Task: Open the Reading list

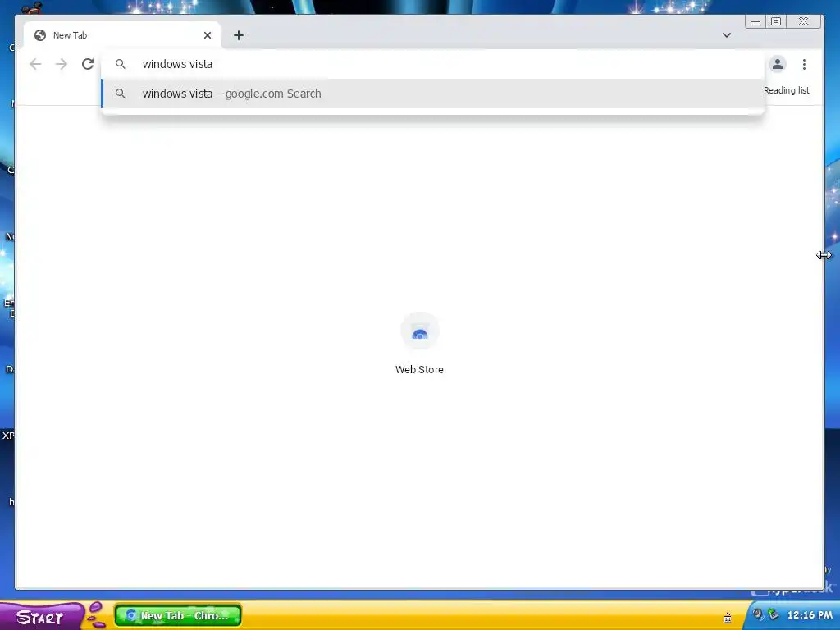Action: pyautogui.click(x=787, y=90)
